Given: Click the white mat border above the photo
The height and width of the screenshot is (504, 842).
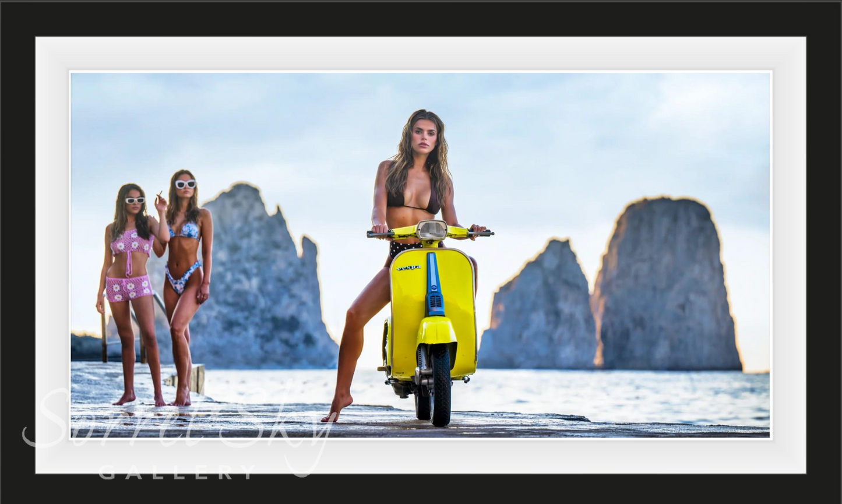Looking at the screenshot, I should click(420, 54).
